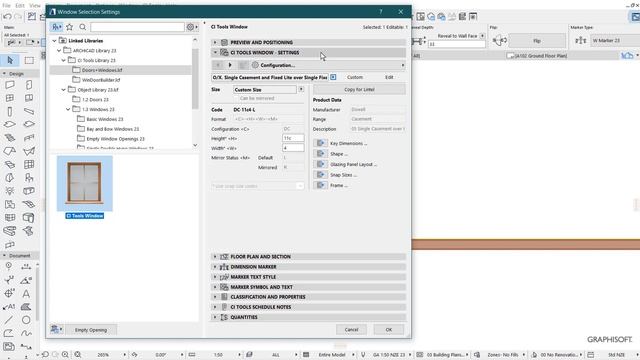The image size is (640, 360).
Task: Select the Wall tool
Action: tap(10, 85)
